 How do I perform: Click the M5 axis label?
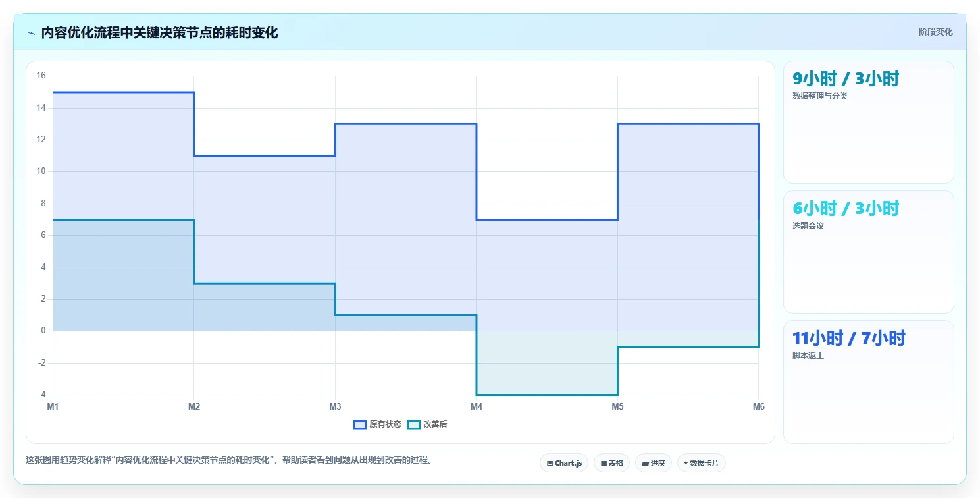[617, 407]
